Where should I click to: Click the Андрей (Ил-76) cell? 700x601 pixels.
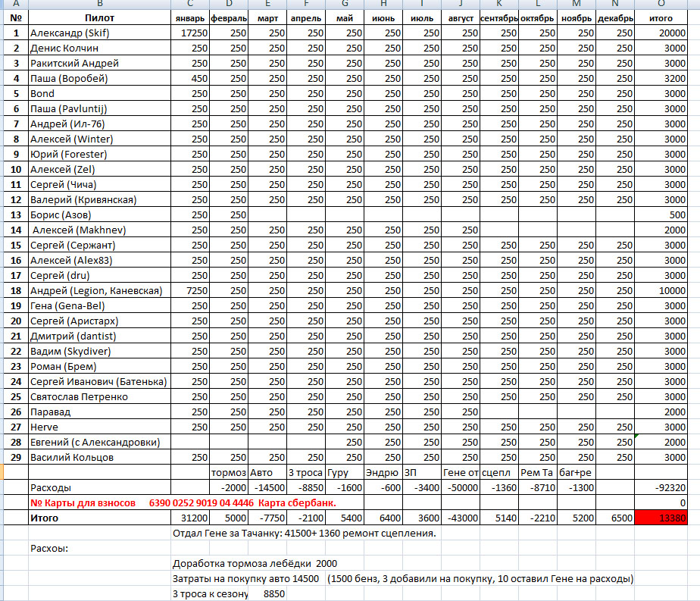click(x=99, y=124)
